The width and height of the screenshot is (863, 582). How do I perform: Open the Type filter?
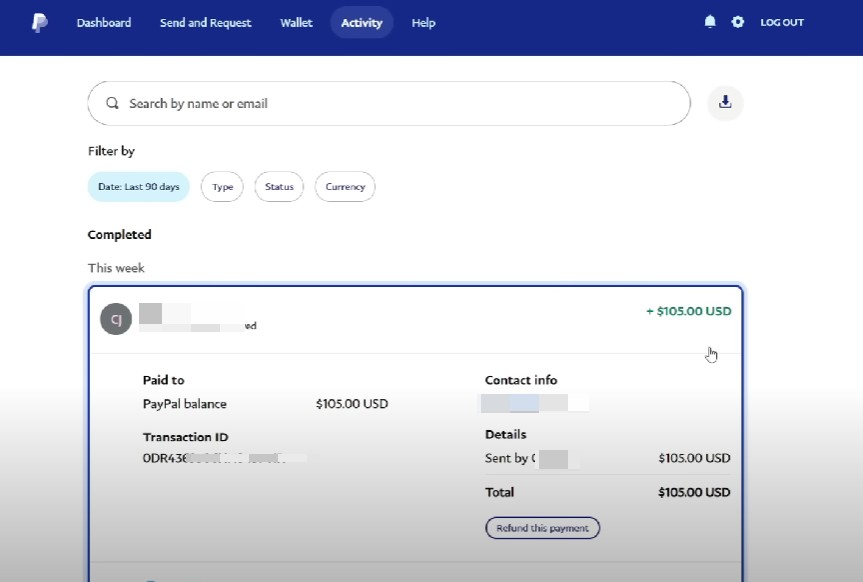pos(222,187)
